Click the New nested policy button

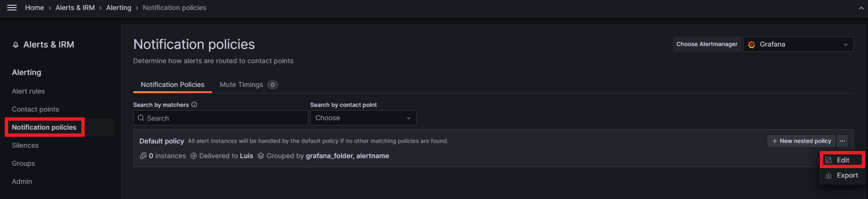(x=801, y=141)
